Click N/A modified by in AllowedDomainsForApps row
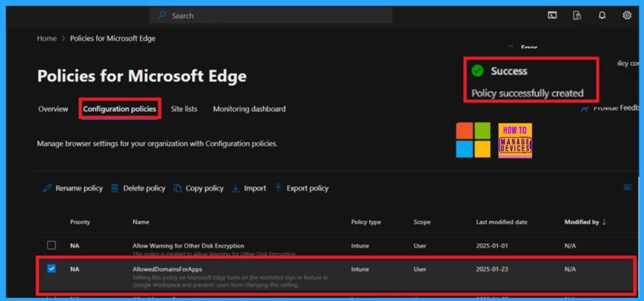 [570, 269]
